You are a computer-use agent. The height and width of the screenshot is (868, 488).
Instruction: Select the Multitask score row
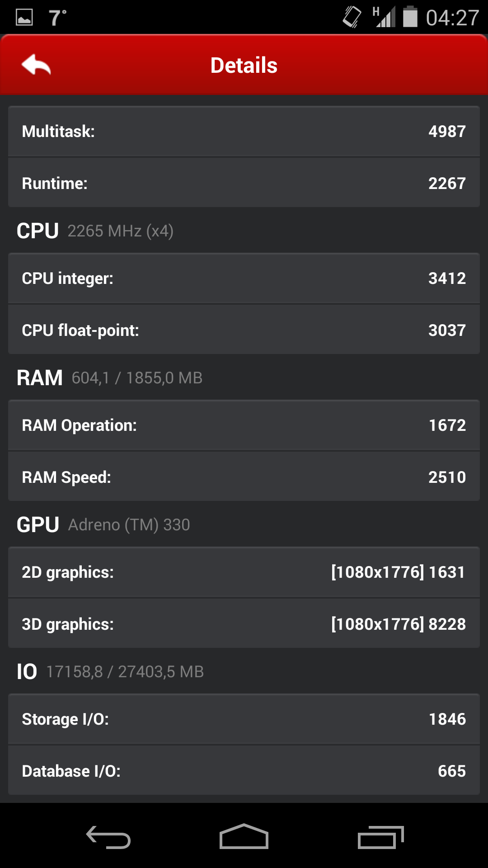[244, 132]
